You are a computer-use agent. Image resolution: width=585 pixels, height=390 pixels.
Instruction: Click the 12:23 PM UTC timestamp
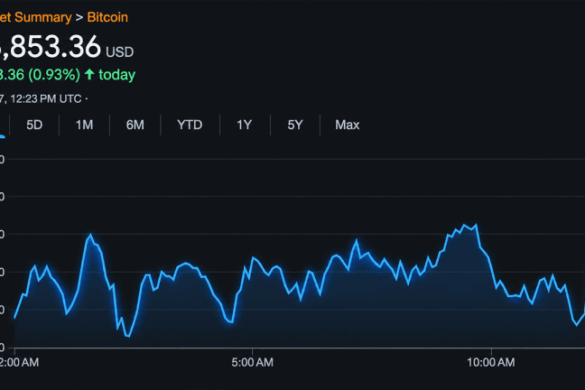[x=46, y=99]
